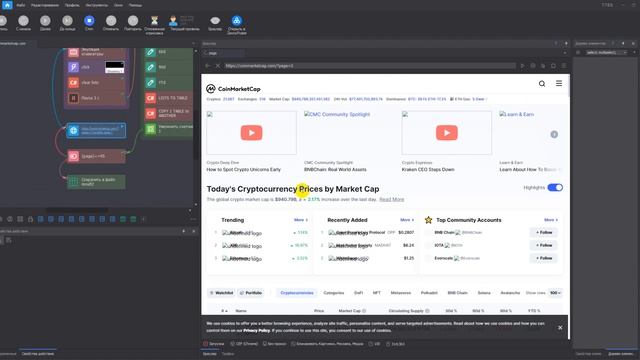
Task: Open the select dropdown in the right panel
Action: (606, 52)
